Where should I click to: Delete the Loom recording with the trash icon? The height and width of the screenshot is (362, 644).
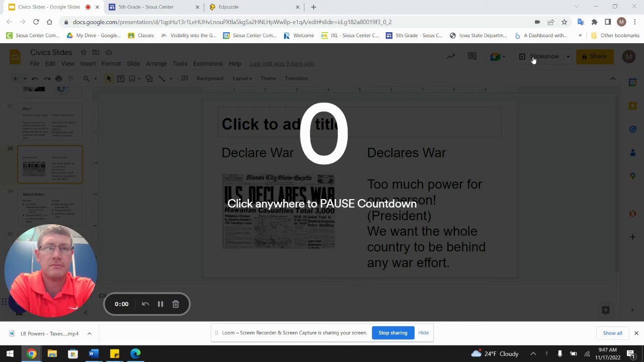click(176, 304)
